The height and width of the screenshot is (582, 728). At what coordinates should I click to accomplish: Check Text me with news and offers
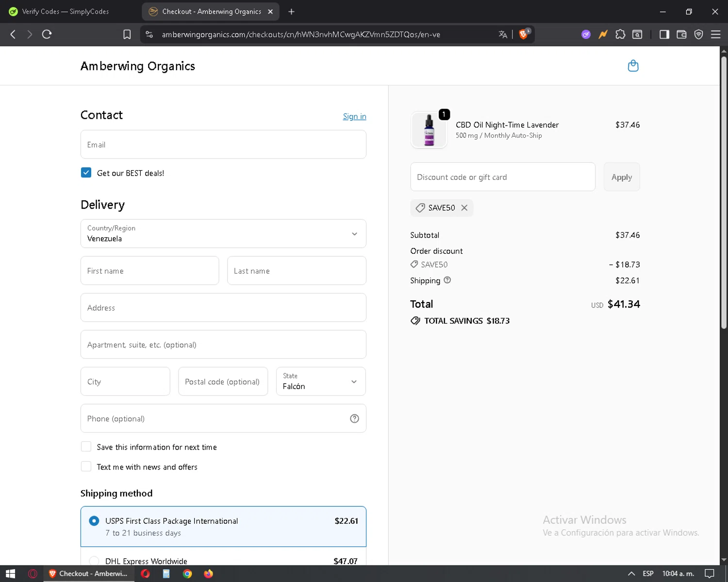pos(86,467)
